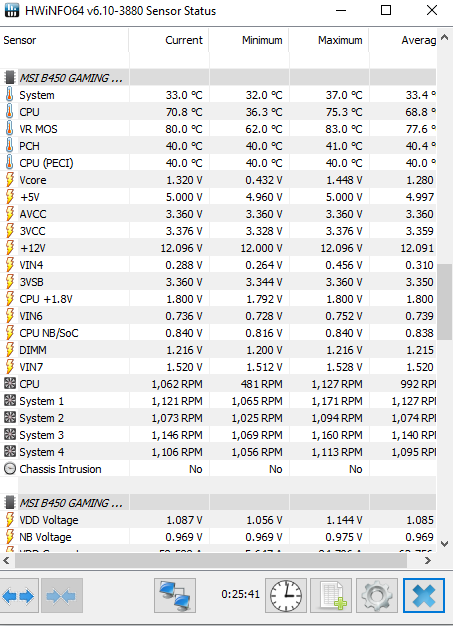Viewport: 453px width, 626px height.
Task: Click lightning icon next to DIMM
Action: click(10, 350)
